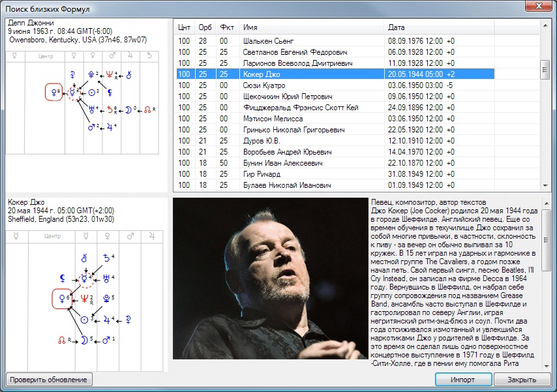Click the red Neptune glyph in Cocker's diagram
Image resolution: width=557 pixels, height=392 pixels.
pyautogui.click(x=84, y=299)
